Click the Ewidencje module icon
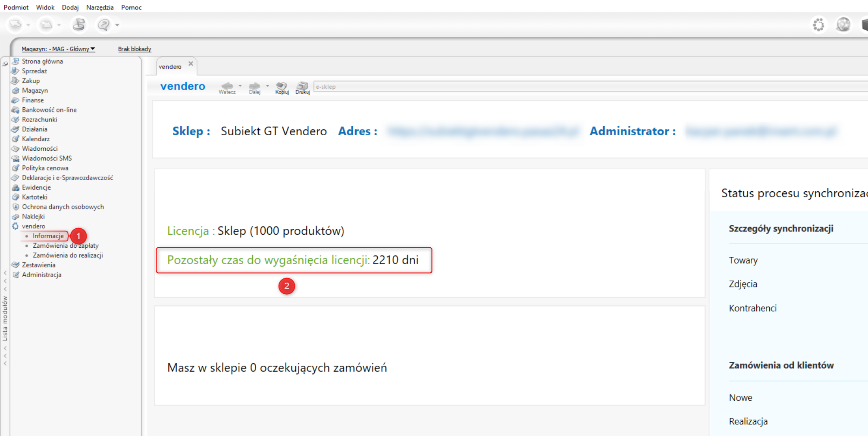Image resolution: width=868 pixels, height=436 pixels. [16, 187]
